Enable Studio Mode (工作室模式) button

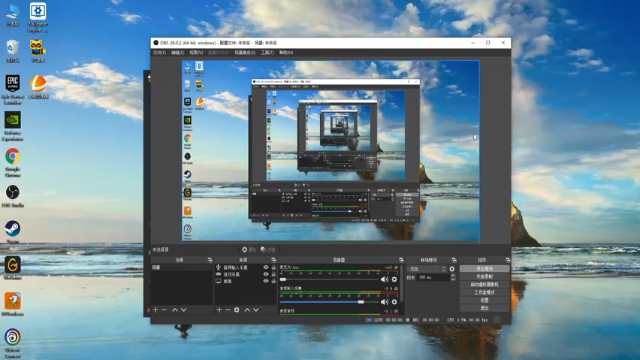(x=484, y=292)
